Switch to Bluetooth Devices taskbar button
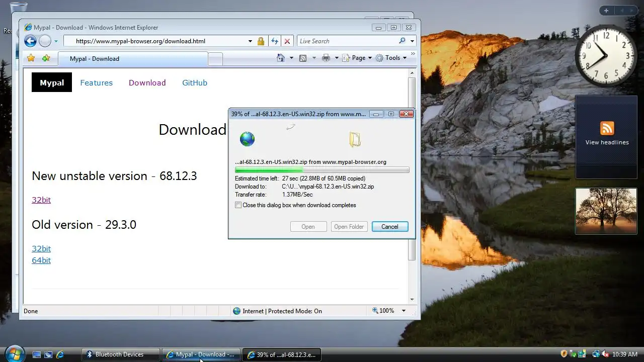The height and width of the screenshot is (362, 644). (x=120, y=354)
